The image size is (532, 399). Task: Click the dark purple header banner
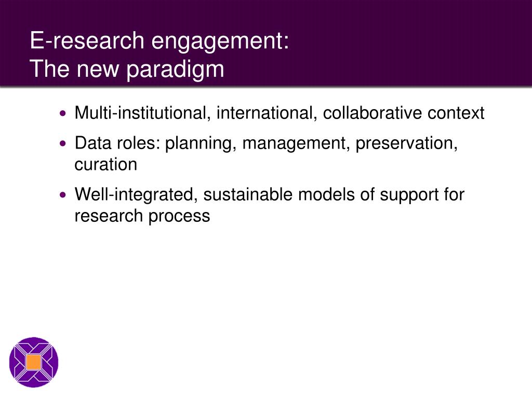(266, 43)
